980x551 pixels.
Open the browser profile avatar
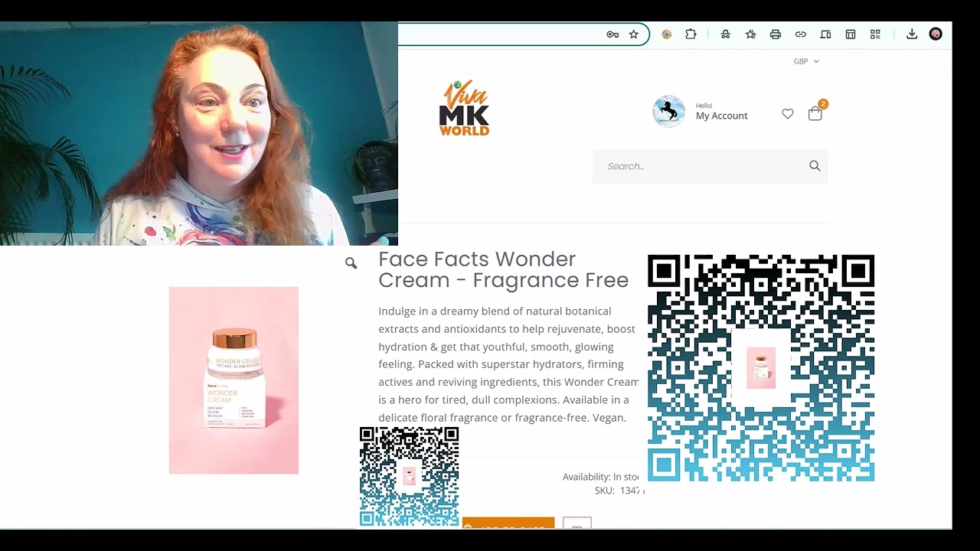coord(936,34)
